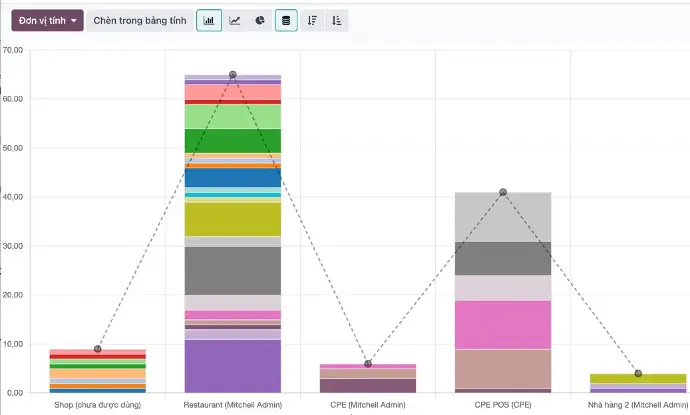Click the light gray top of CPE POS bar
690x415 pixels.
point(503,217)
